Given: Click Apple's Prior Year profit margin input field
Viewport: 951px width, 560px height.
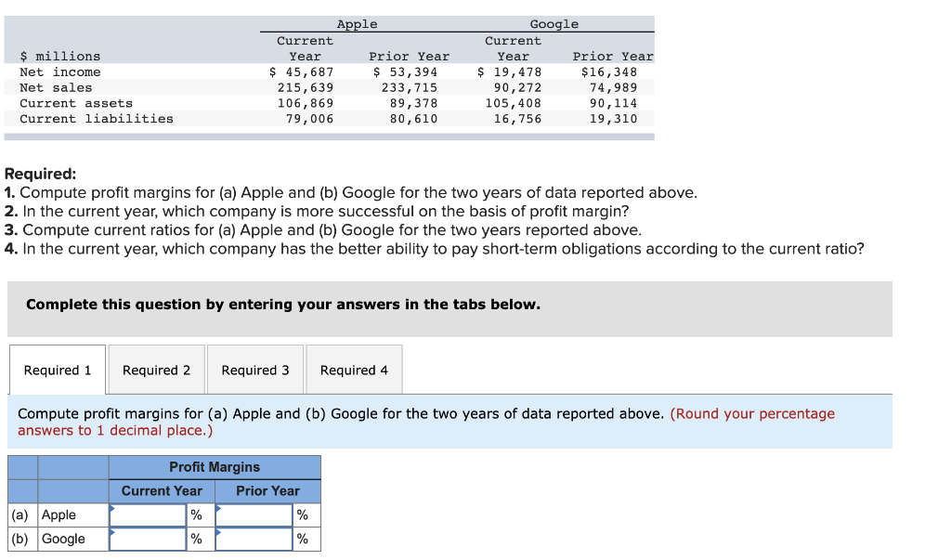Looking at the screenshot, I should click(254, 514).
